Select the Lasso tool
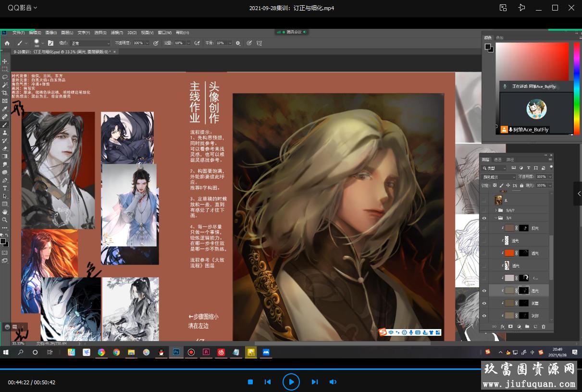 click(5, 77)
